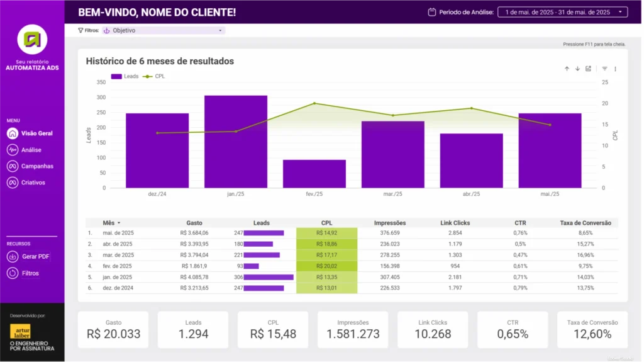Open chart explore icon in chart header
The width and height of the screenshot is (644, 362).
coord(588,69)
